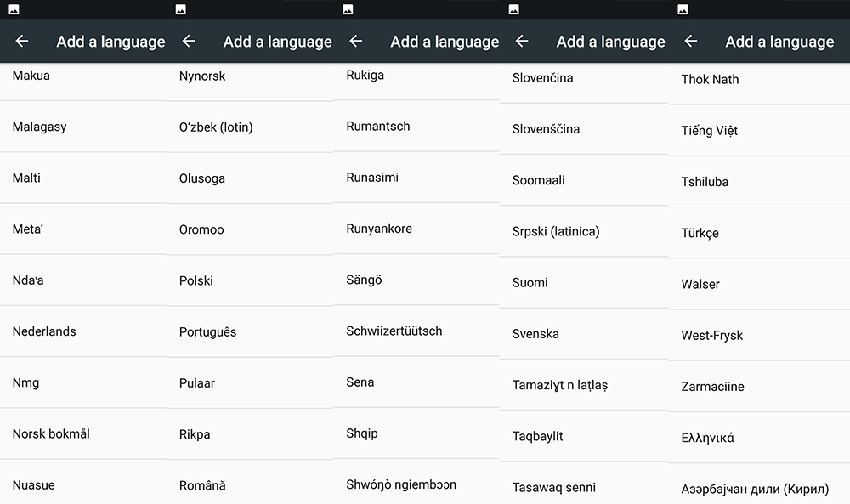Select Nederlands from the language list
This screenshot has width=850, height=504.
coord(44,331)
